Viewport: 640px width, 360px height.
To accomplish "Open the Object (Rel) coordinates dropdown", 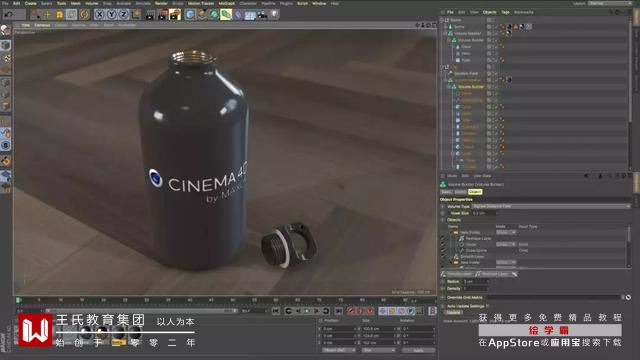I will (x=338, y=350).
